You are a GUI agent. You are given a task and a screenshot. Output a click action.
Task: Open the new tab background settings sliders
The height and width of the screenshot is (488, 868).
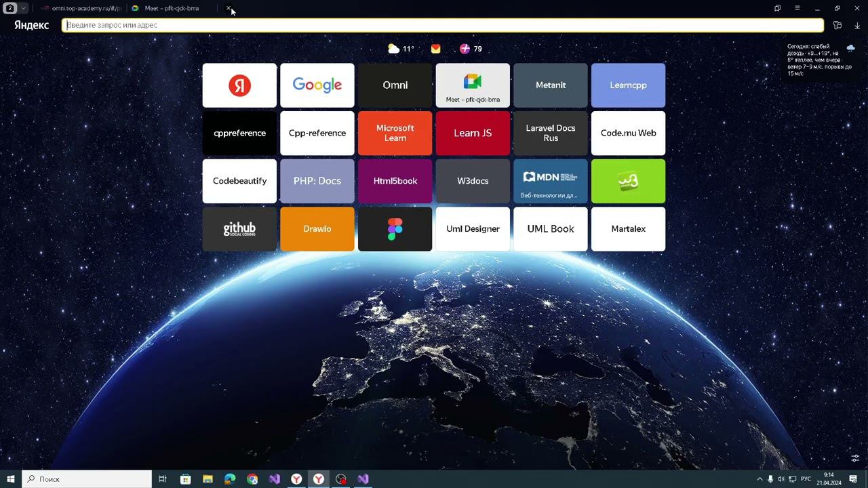click(x=855, y=458)
